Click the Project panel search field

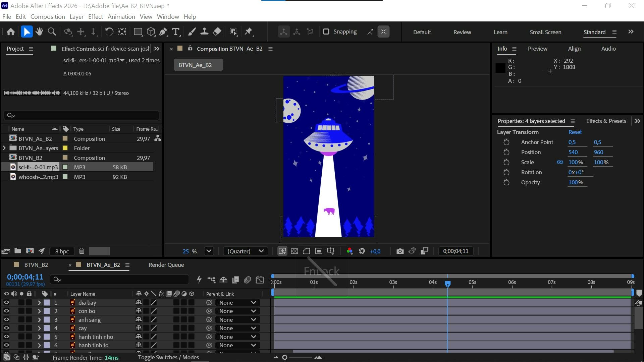point(81,115)
